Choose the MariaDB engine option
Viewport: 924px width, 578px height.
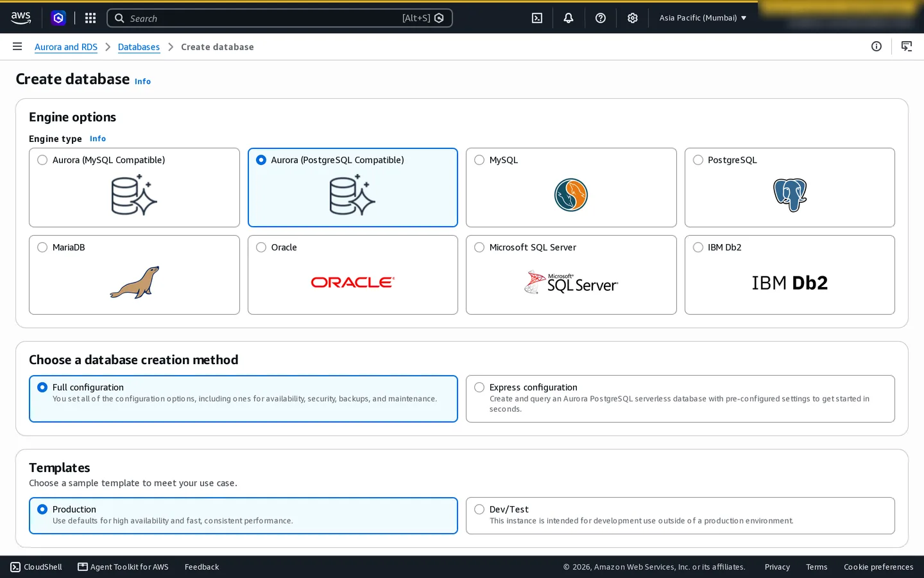coord(42,247)
